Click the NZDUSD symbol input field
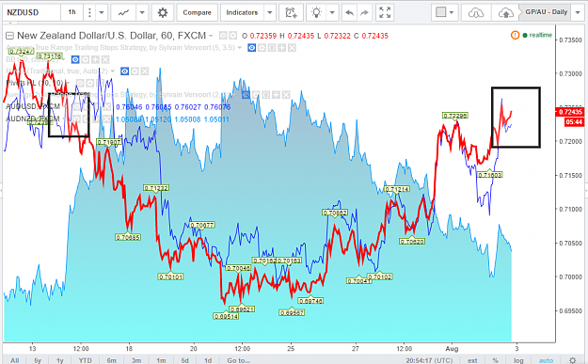 click(x=31, y=12)
